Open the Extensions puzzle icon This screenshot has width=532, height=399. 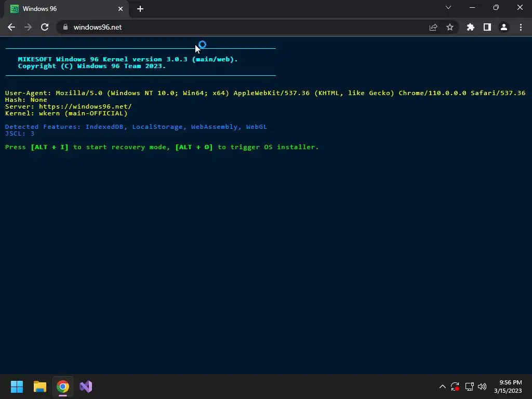[x=471, y=27]
